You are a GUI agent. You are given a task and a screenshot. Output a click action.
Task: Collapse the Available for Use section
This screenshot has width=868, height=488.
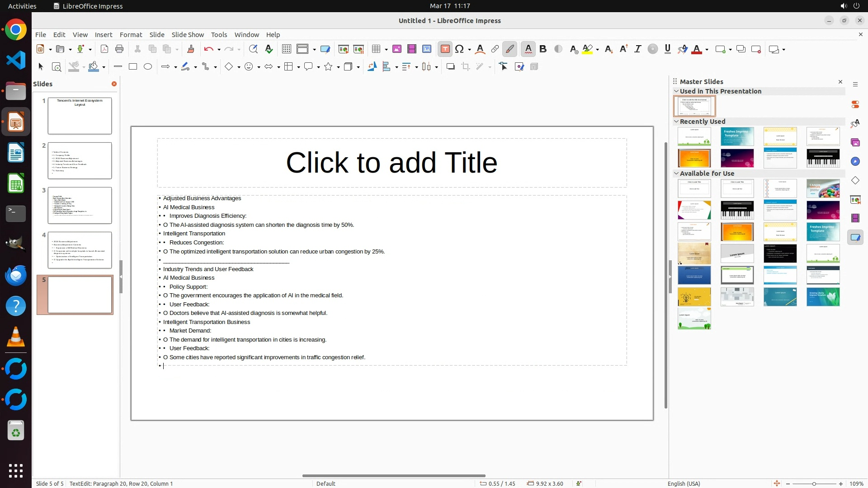pos(676,174)
